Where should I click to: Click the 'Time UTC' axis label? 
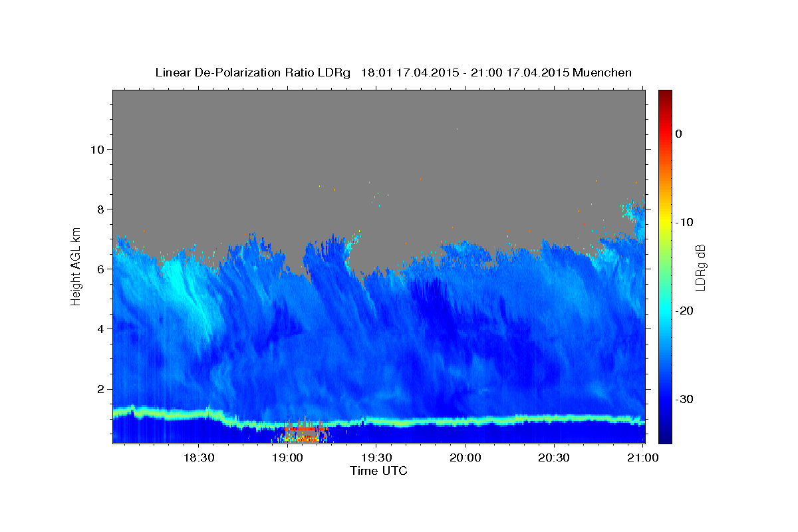coord(378,471)
